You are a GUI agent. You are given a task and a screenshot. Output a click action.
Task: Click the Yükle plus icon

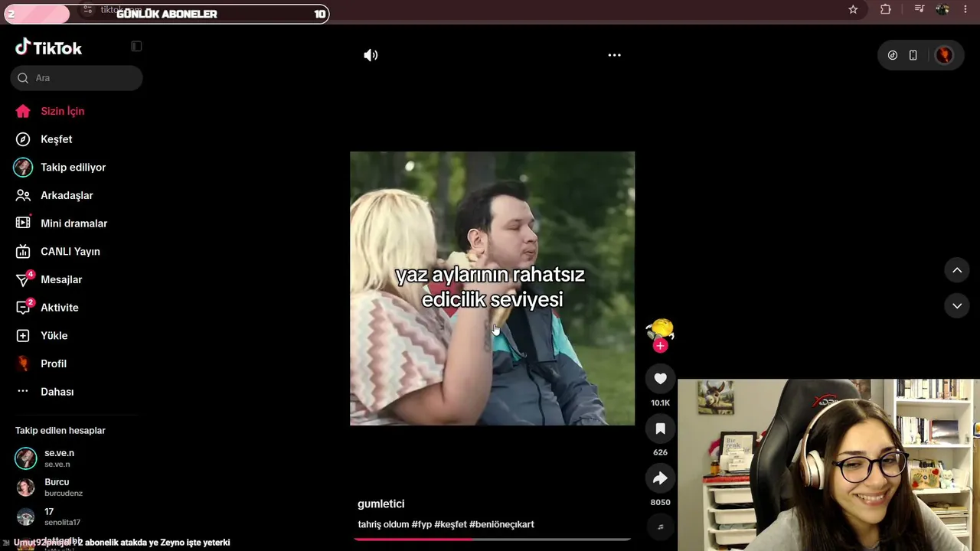(x=24, y=336)
